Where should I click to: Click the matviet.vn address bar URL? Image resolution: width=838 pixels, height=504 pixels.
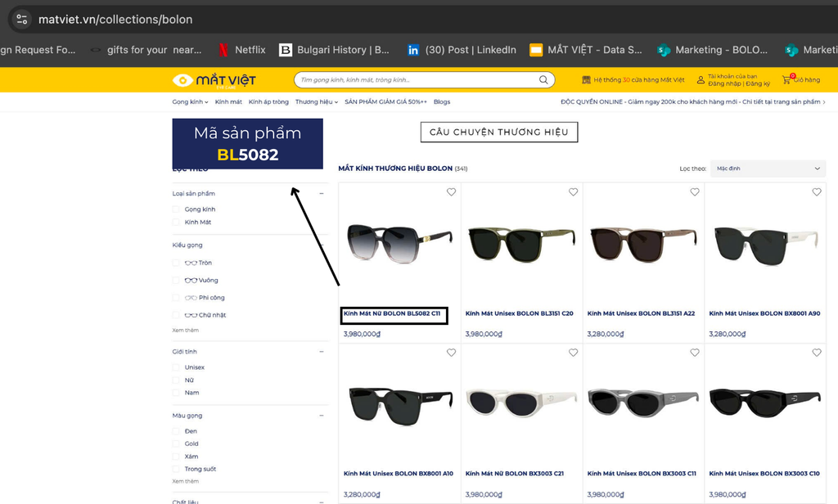(115, 20)
